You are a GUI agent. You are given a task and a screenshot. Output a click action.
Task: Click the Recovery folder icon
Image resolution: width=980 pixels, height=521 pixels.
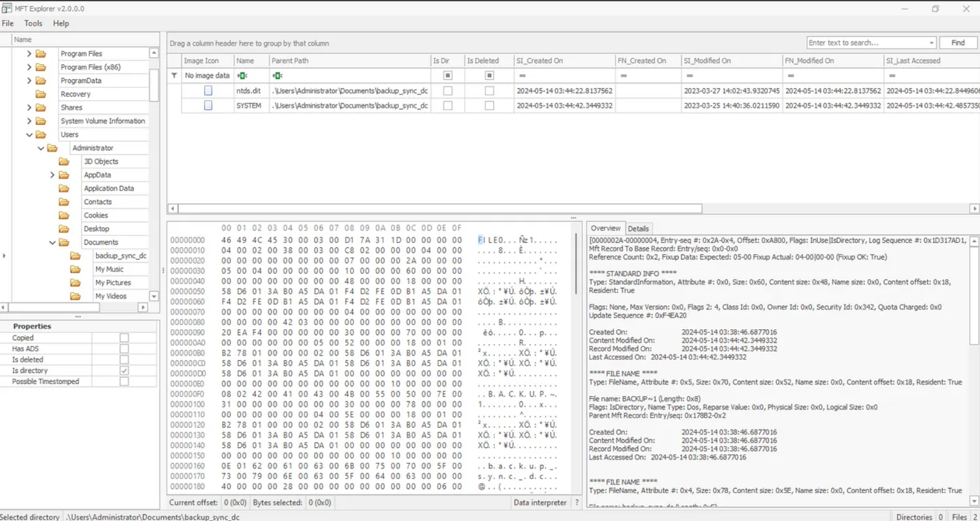click(x=41, y=94)
